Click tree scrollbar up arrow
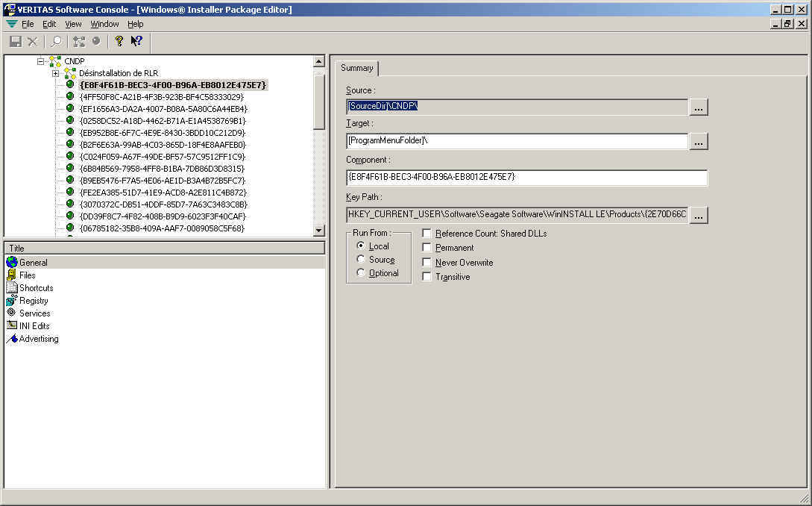Image resolution: width=812 pixels, height=506 pixels. click(319, 62)
